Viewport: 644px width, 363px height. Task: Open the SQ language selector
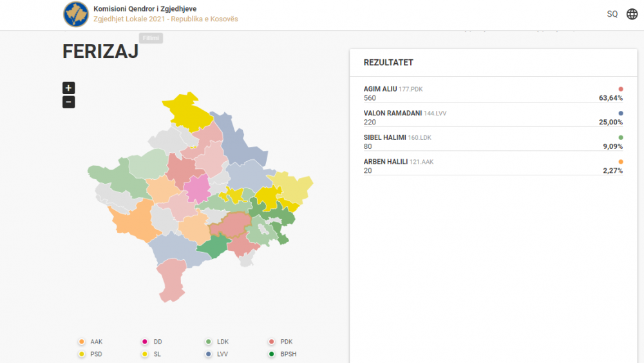pyautogui.click(x=612, y=14)
